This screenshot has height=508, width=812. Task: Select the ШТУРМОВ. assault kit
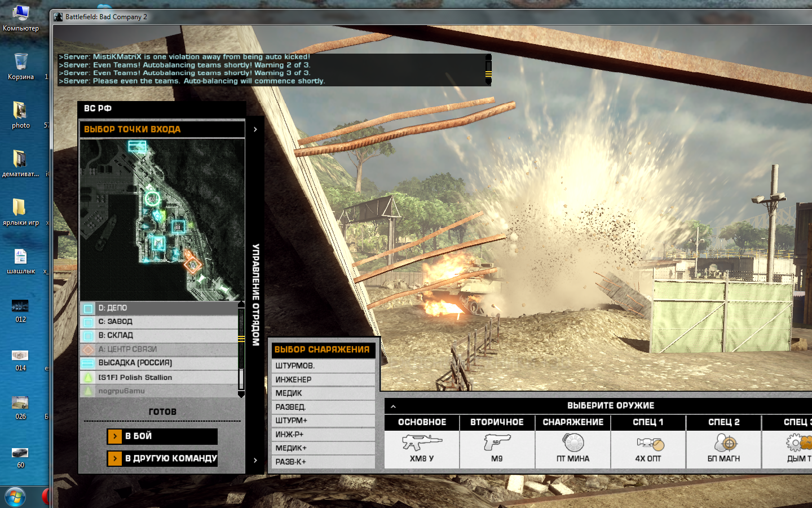[x=323, y=366]
